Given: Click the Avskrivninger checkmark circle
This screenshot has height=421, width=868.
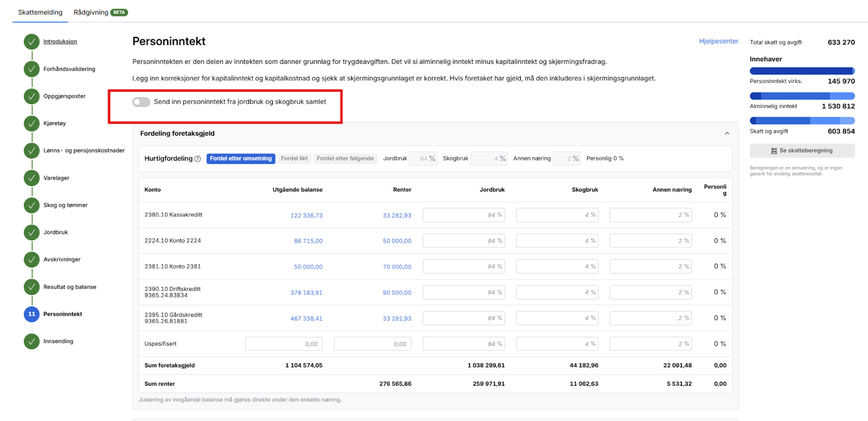Looking at the screenshot, I should (31, 259).
